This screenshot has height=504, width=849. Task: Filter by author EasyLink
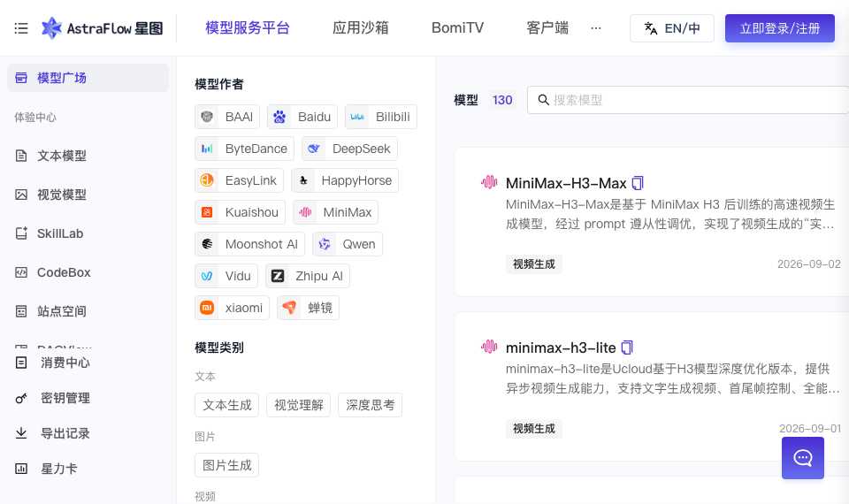click(239, 180)
